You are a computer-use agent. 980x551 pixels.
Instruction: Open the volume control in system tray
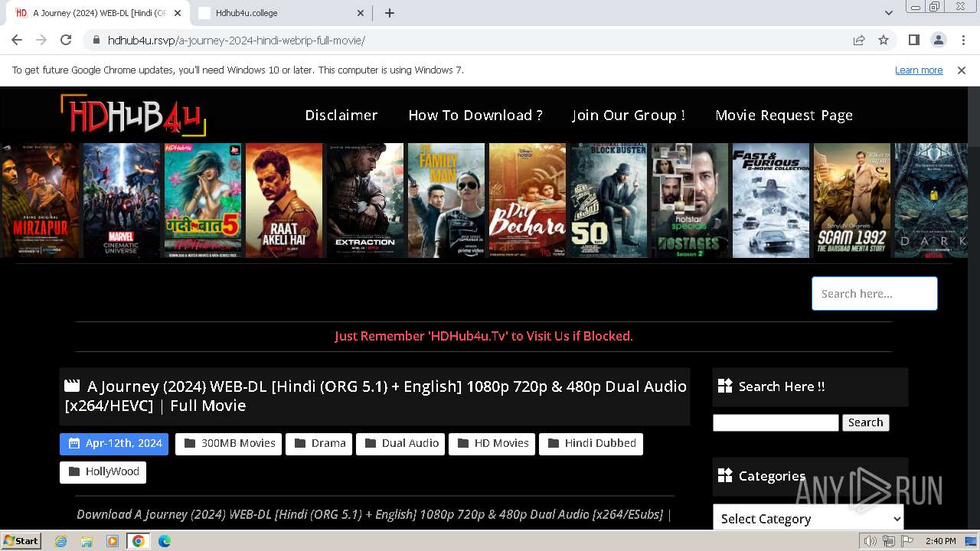pyautogui.click(x=871, y=541)
